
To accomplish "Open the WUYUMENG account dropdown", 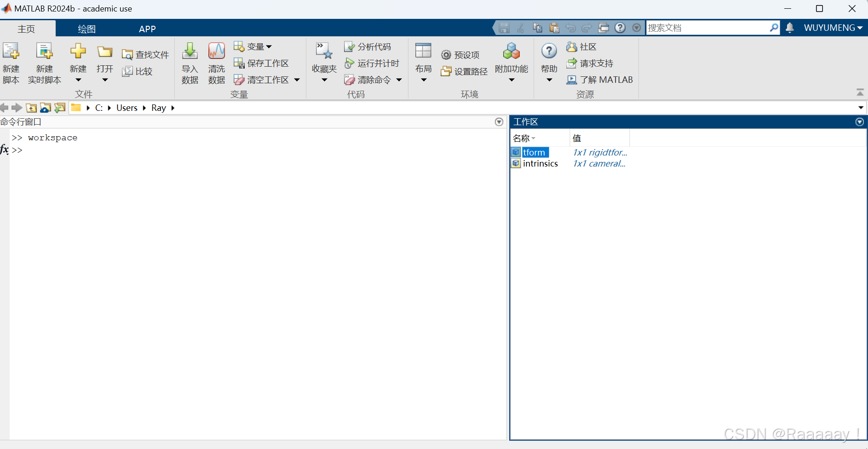I will [x=833, y=28].
